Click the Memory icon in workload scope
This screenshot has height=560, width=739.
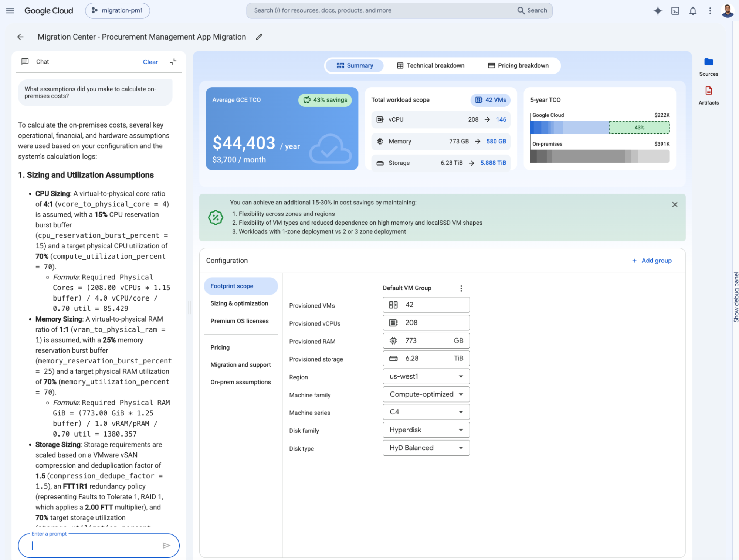pyautogui.click(x=380, y=141)
